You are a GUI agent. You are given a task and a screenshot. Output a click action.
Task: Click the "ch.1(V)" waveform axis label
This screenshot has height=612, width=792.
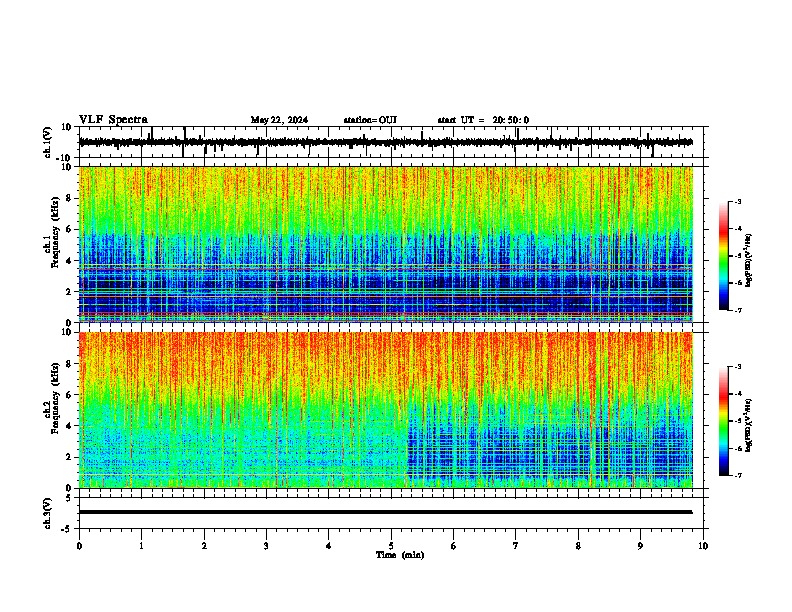[48, 142]
